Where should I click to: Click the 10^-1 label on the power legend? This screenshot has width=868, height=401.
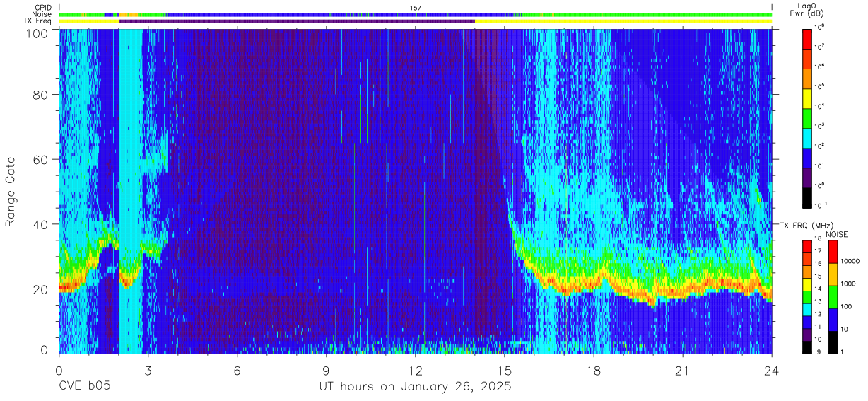pyautogui.click(x=821, y=205)
